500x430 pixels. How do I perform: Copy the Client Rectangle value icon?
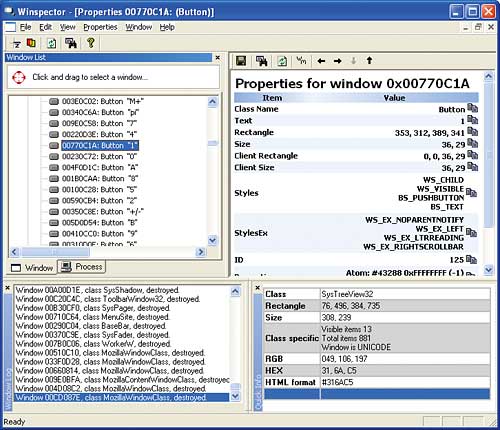click(x=472, y=155)
